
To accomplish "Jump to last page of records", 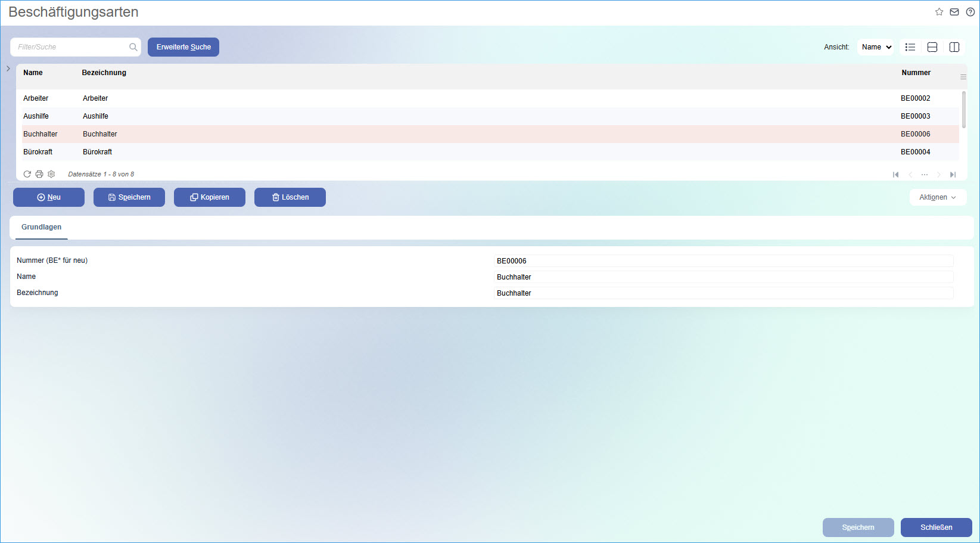I will pos(953,175).
